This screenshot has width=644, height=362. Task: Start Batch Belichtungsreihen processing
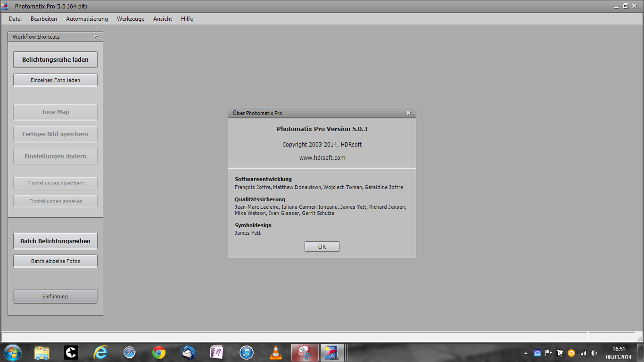[x=55, y=241]
